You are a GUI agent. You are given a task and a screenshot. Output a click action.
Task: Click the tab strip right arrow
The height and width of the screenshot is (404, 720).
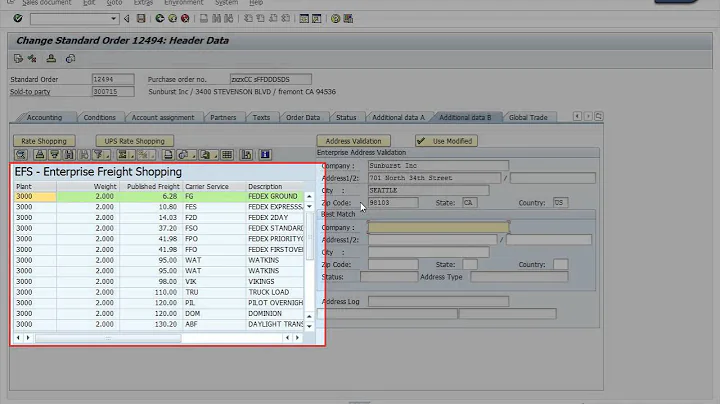(588, 117)
